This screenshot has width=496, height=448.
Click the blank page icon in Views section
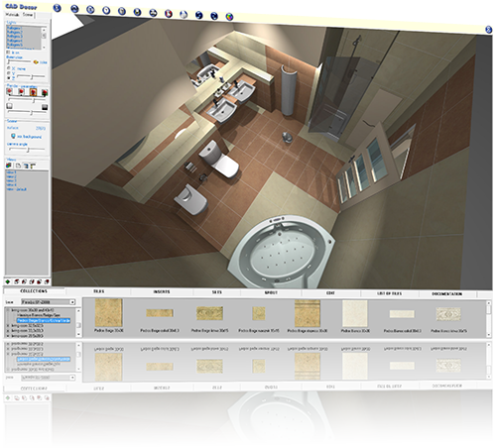18,166
